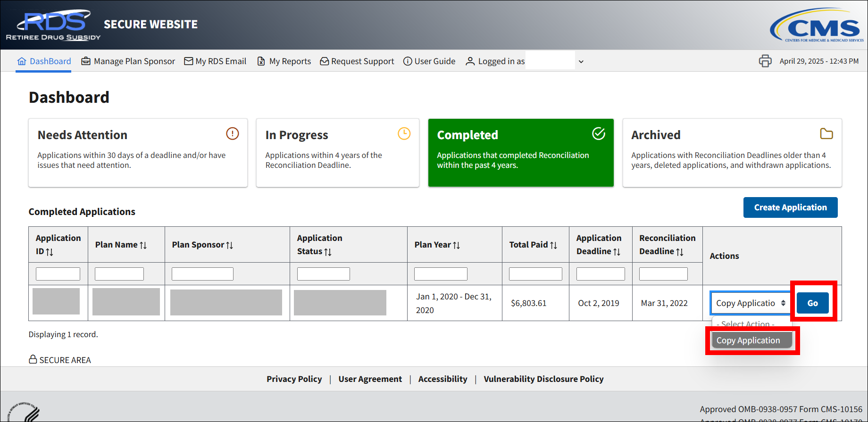Switch to the Archived applications card

click(732, 153)
